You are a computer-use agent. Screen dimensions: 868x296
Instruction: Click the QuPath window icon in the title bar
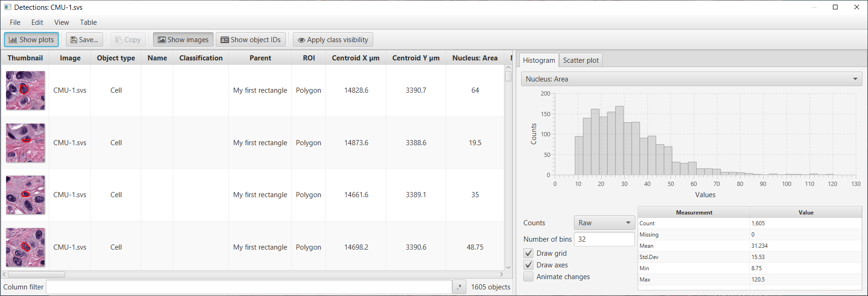pos(7,7)
